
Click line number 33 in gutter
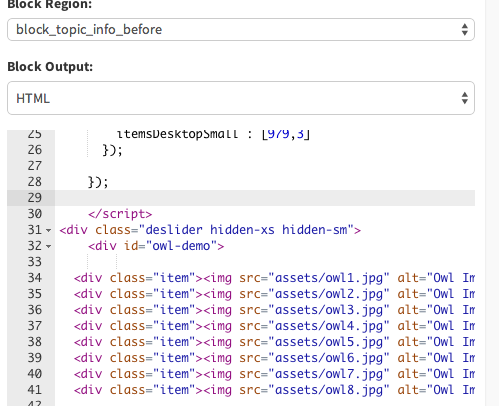click(x=35, y=262)
